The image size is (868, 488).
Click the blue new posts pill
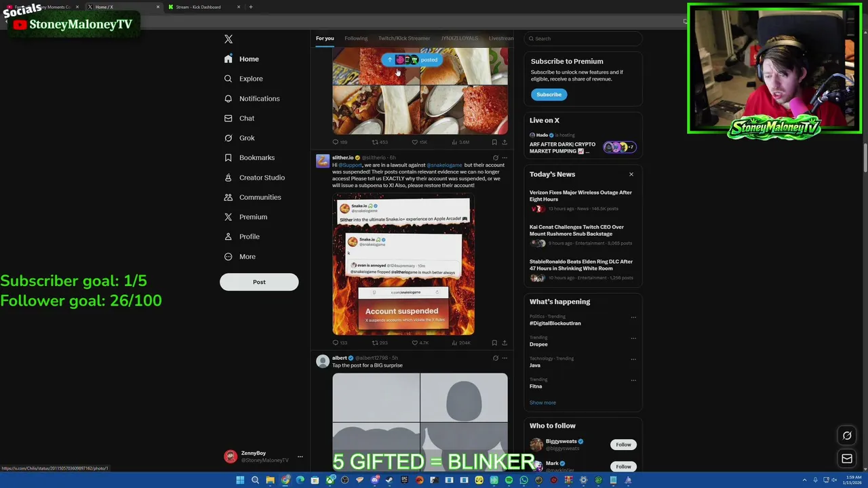[x=412, y=60]
